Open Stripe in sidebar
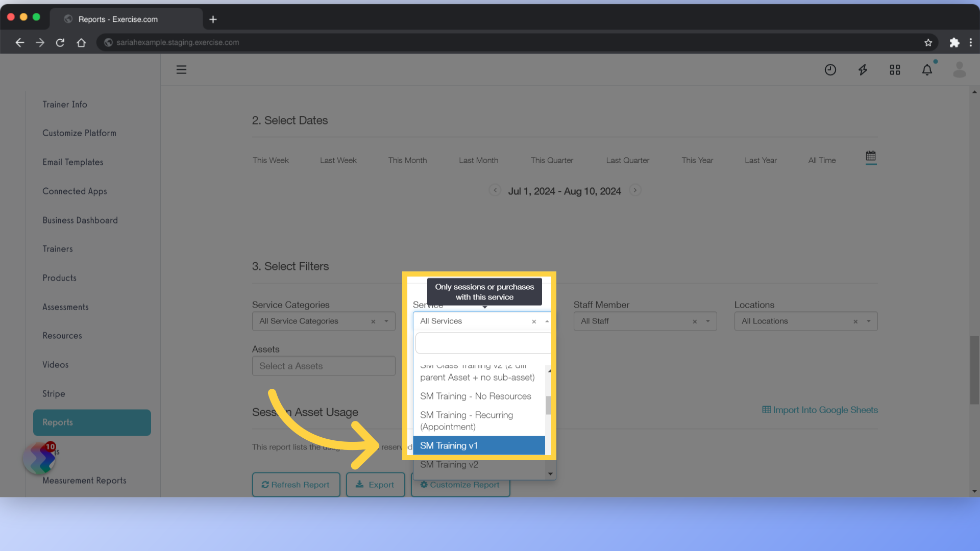 coord(54,393)
